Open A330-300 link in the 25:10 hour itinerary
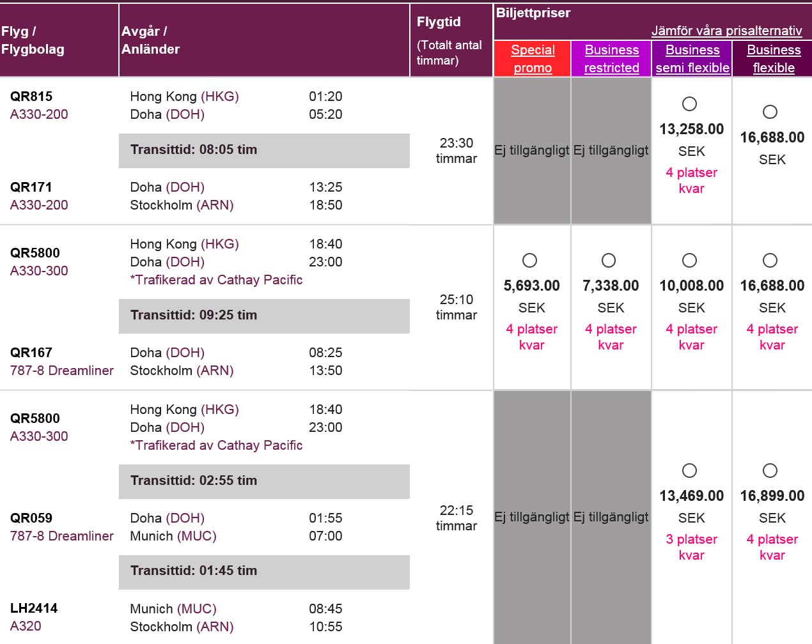Image resolution: width=812 pixels, height=644 pixels. click(39, 271)
